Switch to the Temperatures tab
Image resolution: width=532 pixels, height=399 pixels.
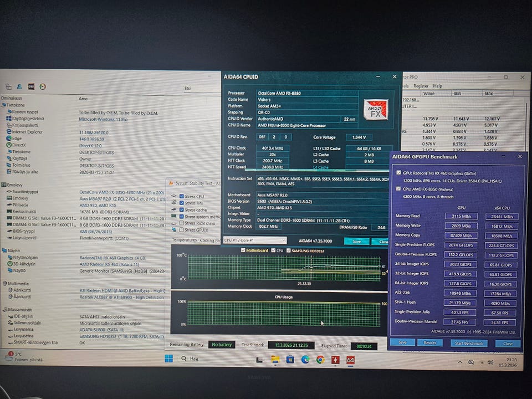pyautogui.click(x=185, y=240)
